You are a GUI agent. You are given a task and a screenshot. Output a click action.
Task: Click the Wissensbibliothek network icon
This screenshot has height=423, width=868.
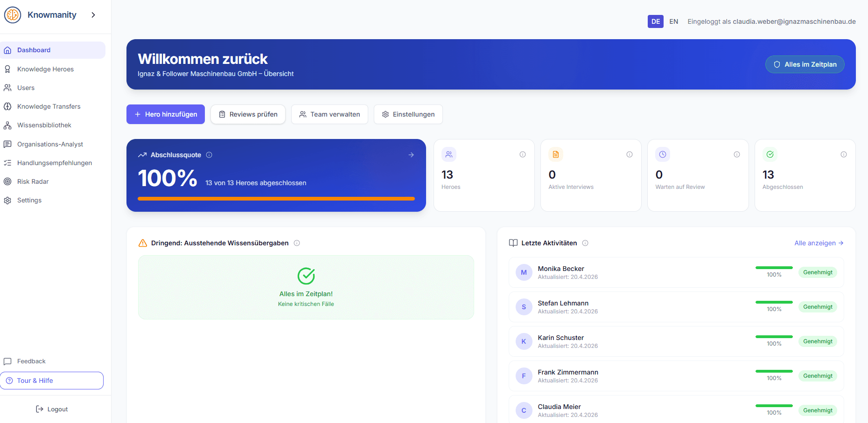tap(7, 125)
